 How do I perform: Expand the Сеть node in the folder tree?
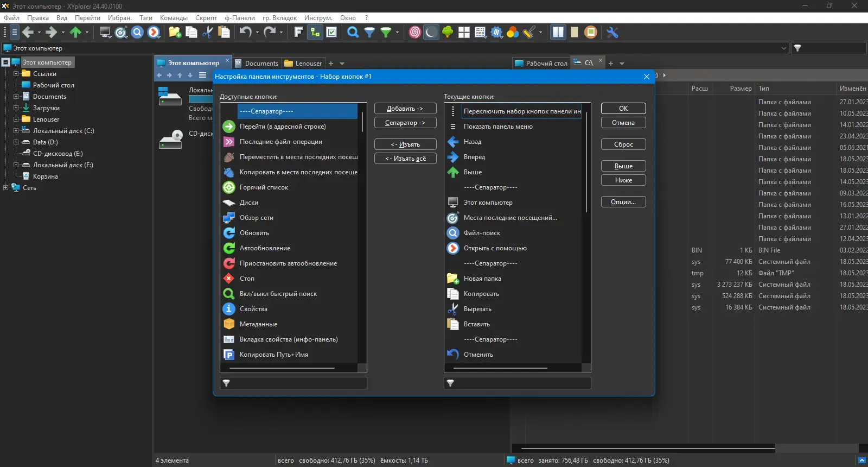click(5, 188)
